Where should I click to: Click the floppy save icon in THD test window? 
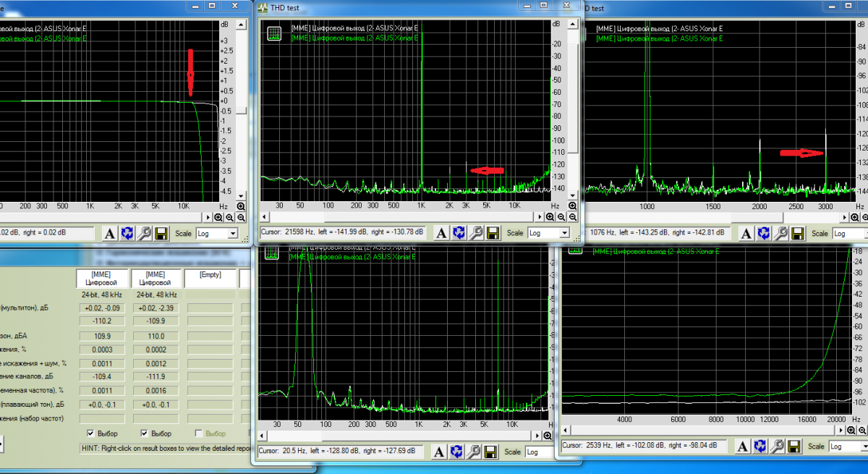[493, 233]
